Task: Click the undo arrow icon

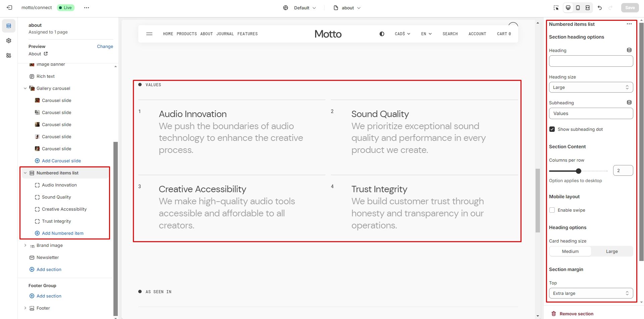Action: [600, 8]
